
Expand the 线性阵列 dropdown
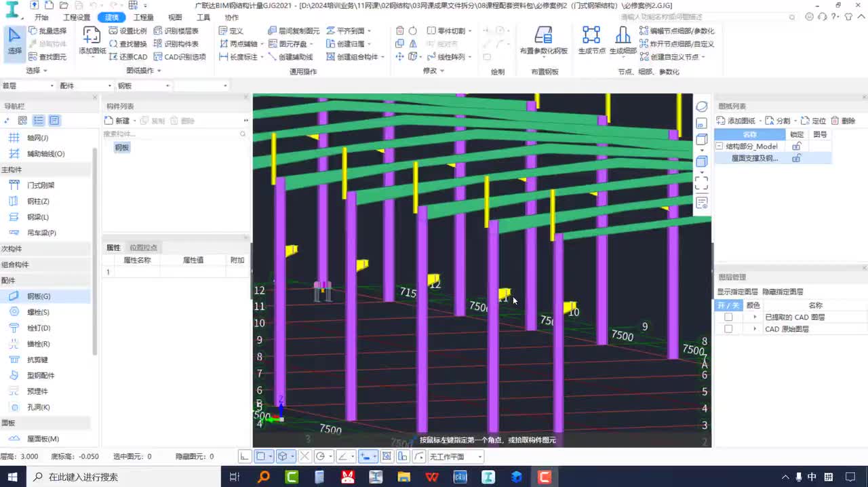click(x=470, y=57)
